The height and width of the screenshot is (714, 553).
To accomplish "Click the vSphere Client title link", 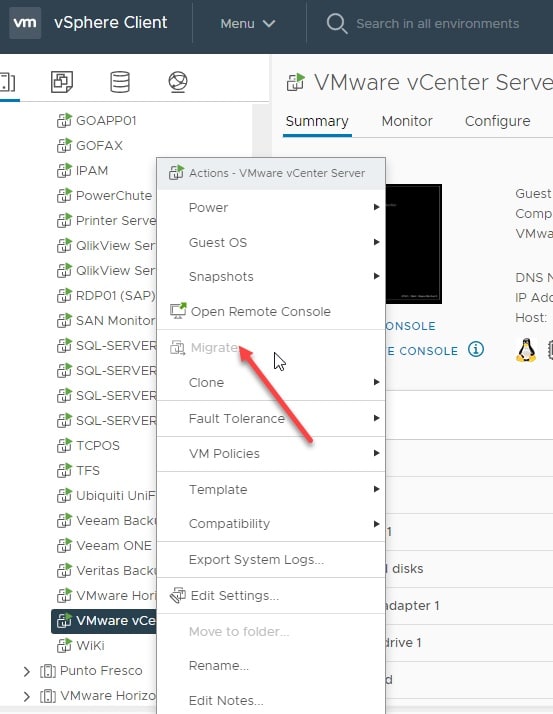I will coord(111,22).
